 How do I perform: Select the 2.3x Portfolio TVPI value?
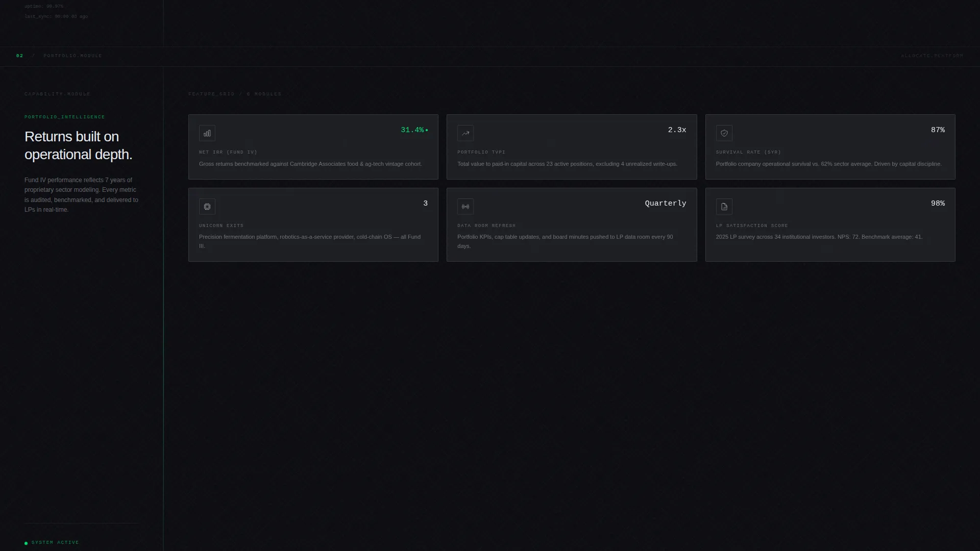pyautogui.click(x=677, y=130)
